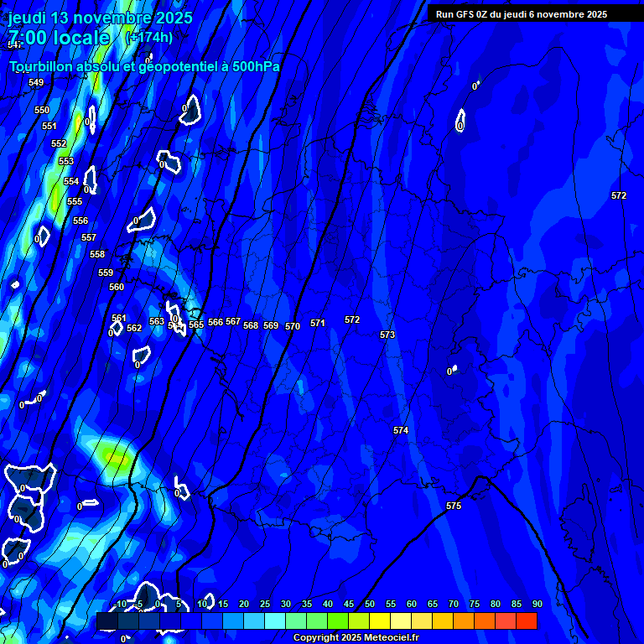Pick the bright green swatch under the 40 label
The width and height of the screenshot is (644, 644).
click(338, 621)
